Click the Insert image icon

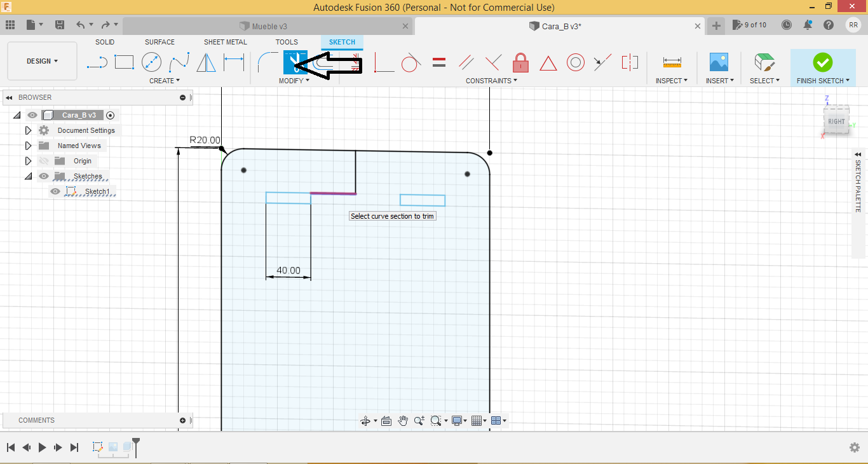(719, 62)
